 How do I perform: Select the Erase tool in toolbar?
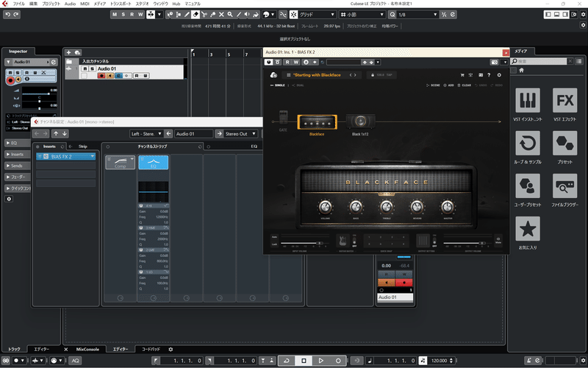point(196,15)
